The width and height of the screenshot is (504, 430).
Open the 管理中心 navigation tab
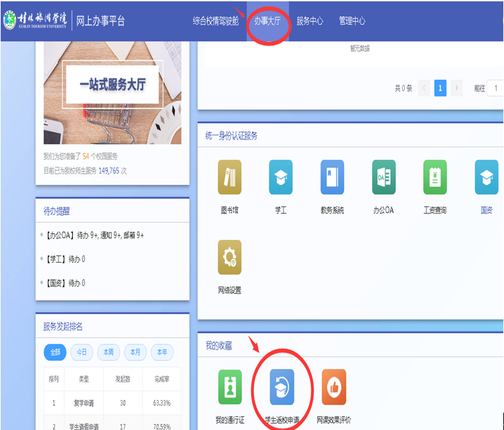352,21
